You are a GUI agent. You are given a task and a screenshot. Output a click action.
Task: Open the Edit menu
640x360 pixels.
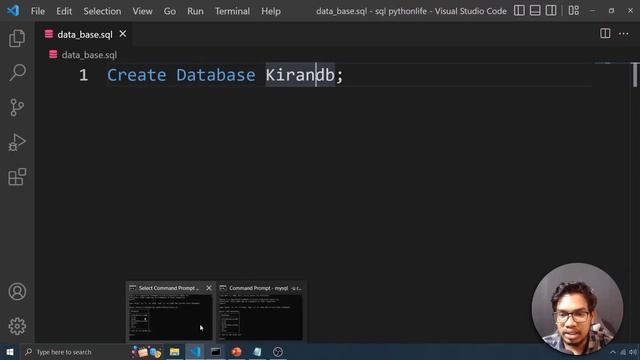[64, 11]
